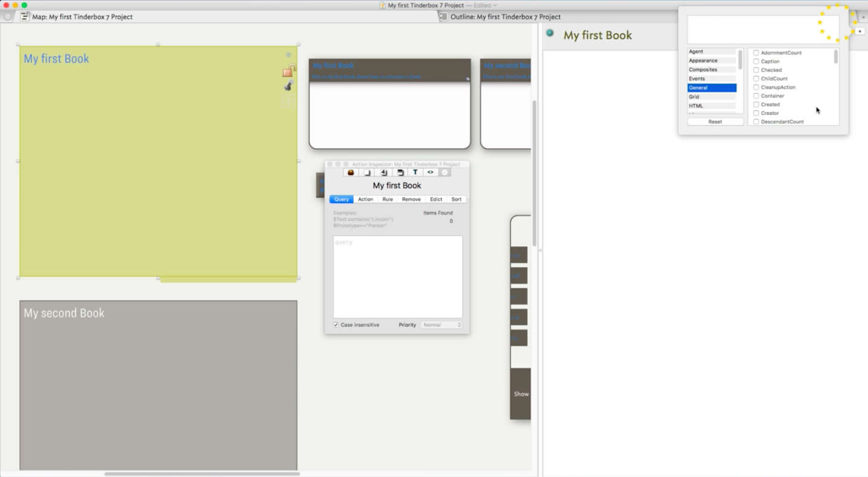Select the My second Book note in map
The width and height of the screenshot is (868, 477).
pos(506,103)
